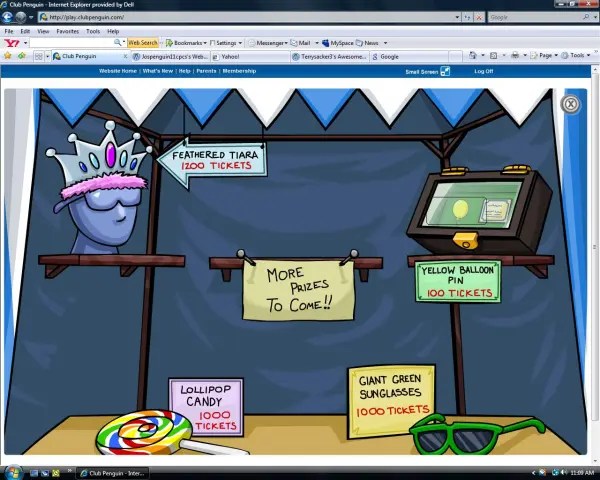The image size is (600, 480).
Task: Click the Log Off link
Action: click(x=483, y=71)
